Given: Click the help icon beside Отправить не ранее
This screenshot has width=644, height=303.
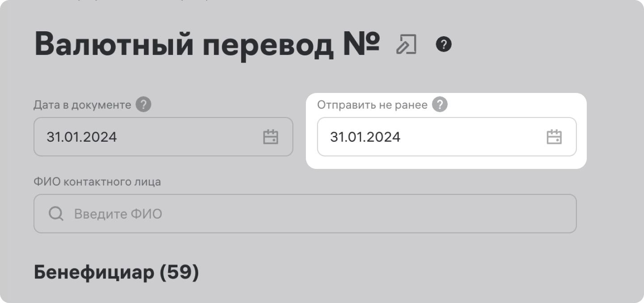Looking at the screenshot, I should coord(440,105).
